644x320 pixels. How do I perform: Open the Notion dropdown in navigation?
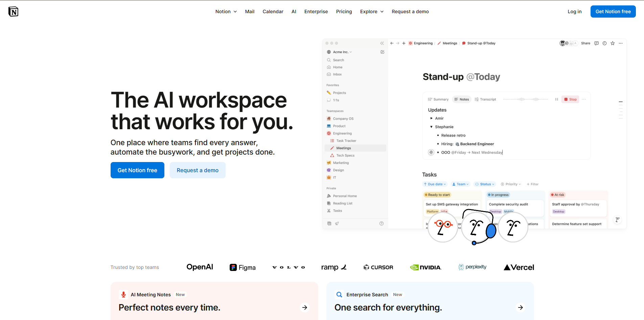point(226,12)
